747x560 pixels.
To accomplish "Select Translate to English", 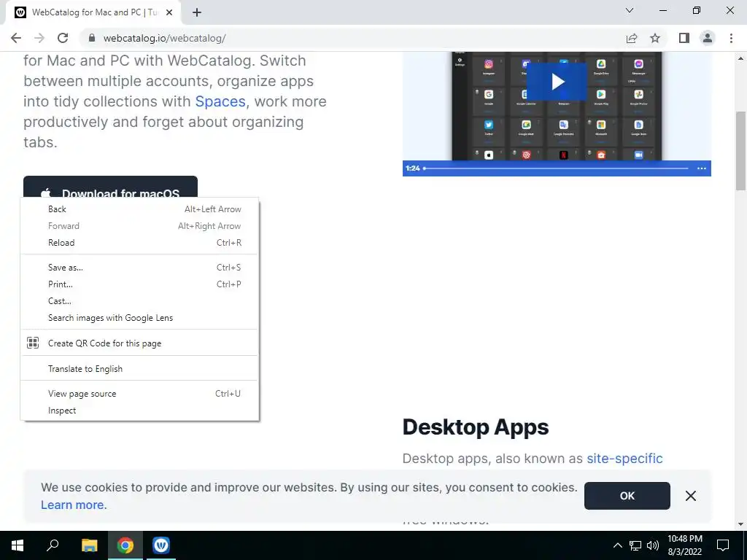I will [x=139, y=368].
